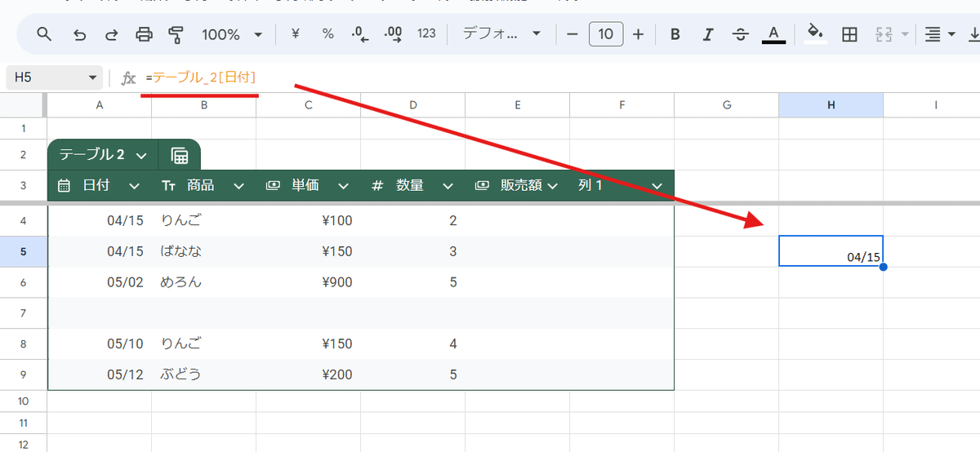Open the font family dropdown

501,34
